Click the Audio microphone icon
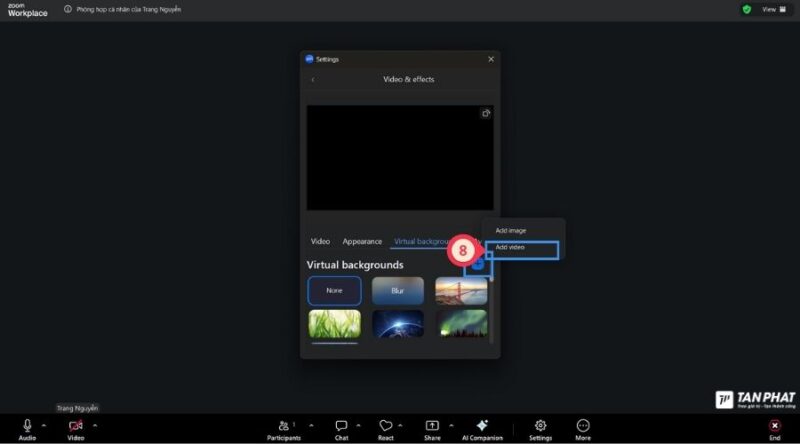The width and height of the screenshot is (800, 444). [27, 426]
